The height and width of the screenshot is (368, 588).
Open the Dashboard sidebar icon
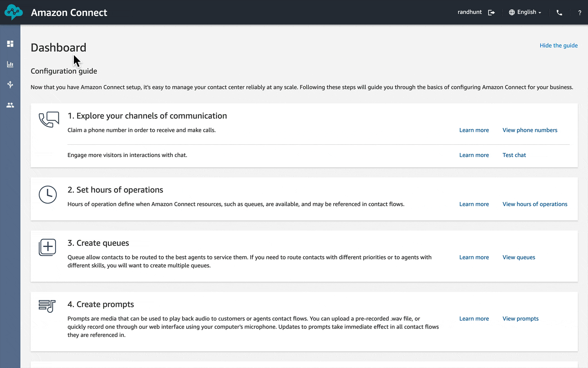10,44
